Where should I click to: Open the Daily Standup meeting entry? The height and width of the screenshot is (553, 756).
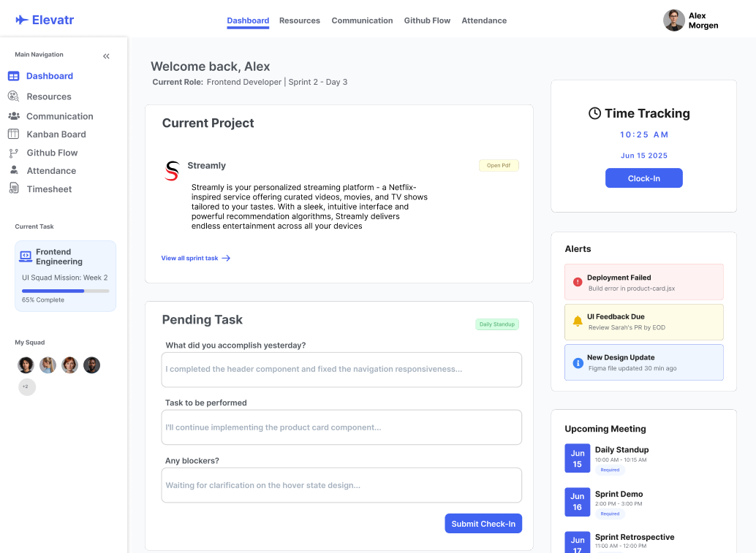621,450
